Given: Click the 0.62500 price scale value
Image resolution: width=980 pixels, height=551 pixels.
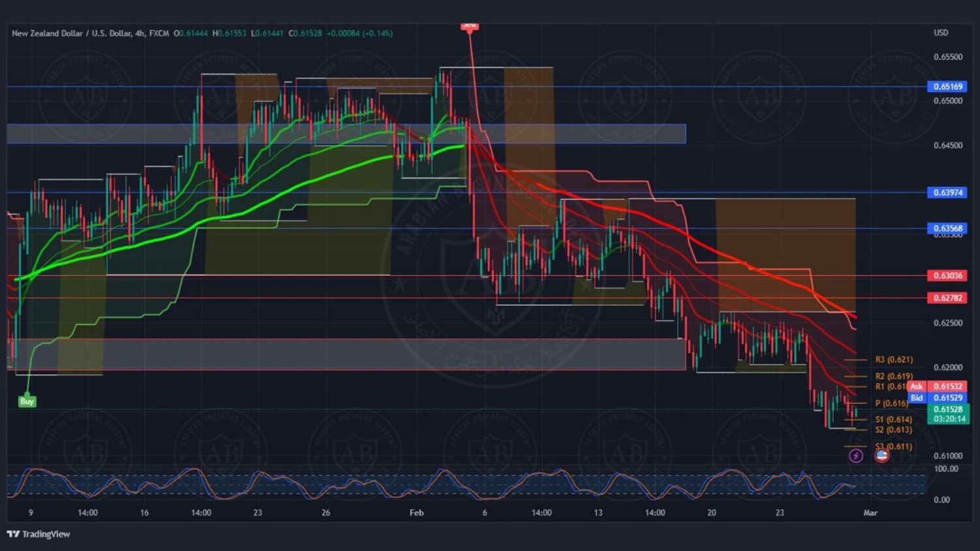Looking at the screenshot, I should (x=948, y=323).
